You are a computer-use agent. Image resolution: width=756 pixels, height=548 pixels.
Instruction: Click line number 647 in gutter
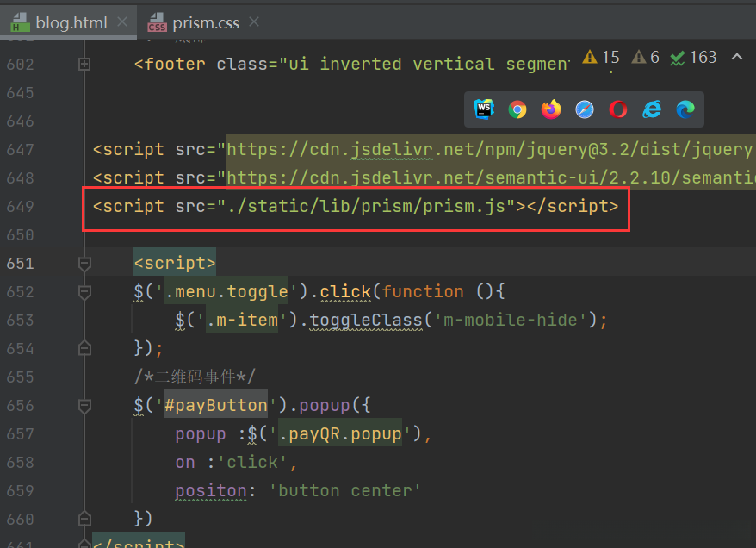(x=21, y=150)
